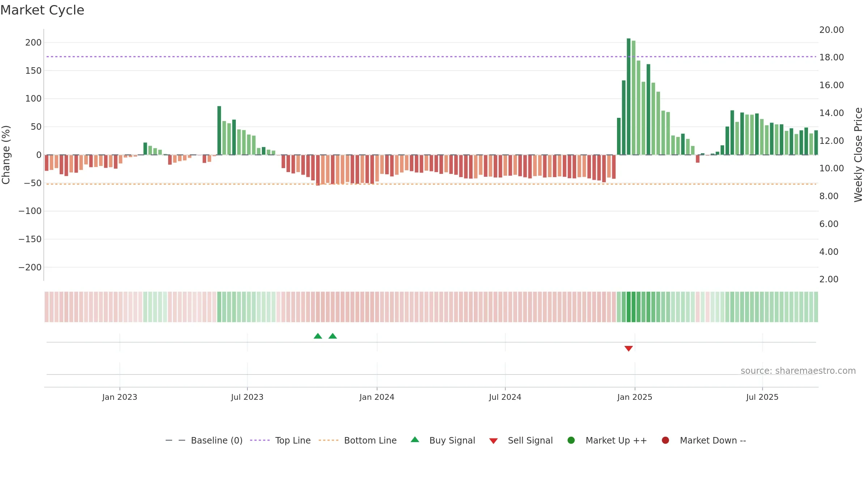Click the Change (%) axis title
Image resolution: width=868 pixels, height=488 pixels.
pyautogui.click(x=6, y=155)
